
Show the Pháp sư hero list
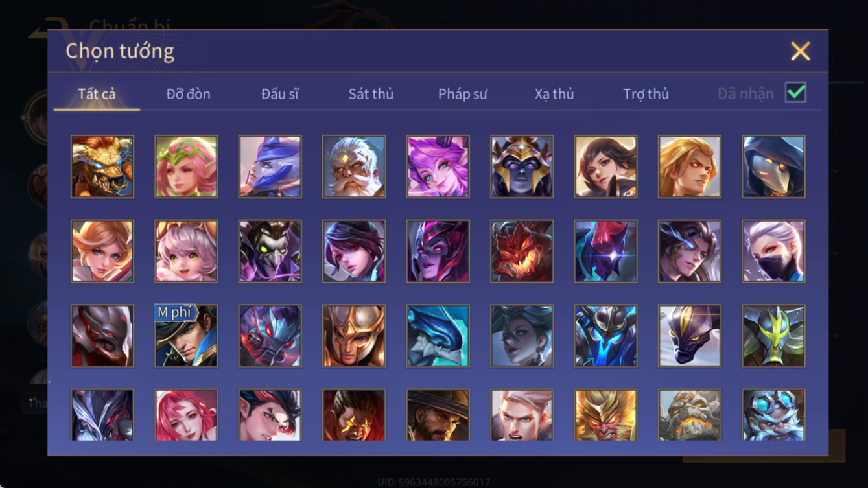[462, 94]
